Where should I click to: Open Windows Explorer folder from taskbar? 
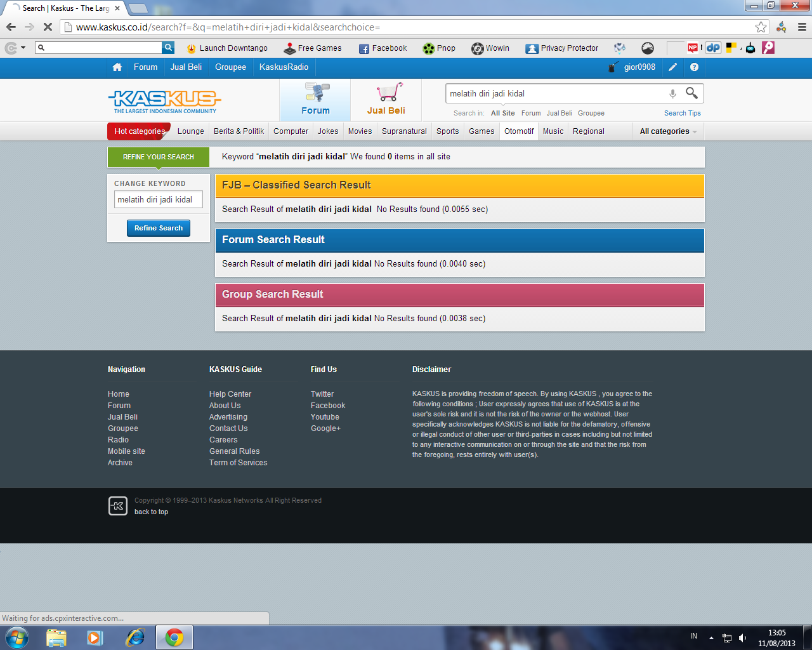[x=56, y=637]
